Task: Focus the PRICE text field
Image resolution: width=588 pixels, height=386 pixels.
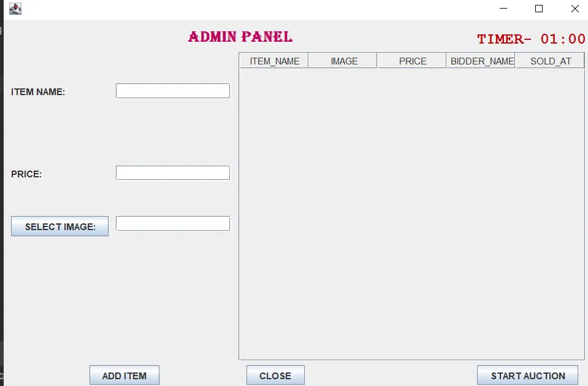Action: click(x=172, y=172)
